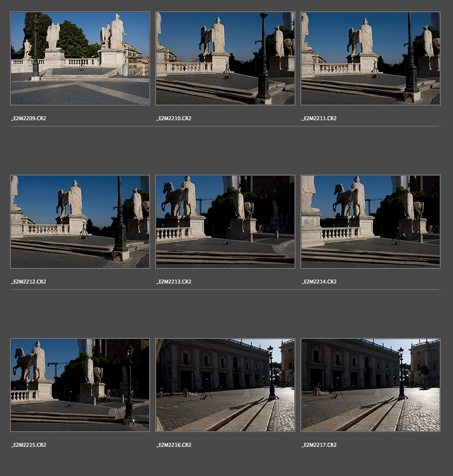The width and height of the screenshot is (453, 476).
Task: Select the _E2M2216.CR2 filename caption
Action: click(174, 445)
